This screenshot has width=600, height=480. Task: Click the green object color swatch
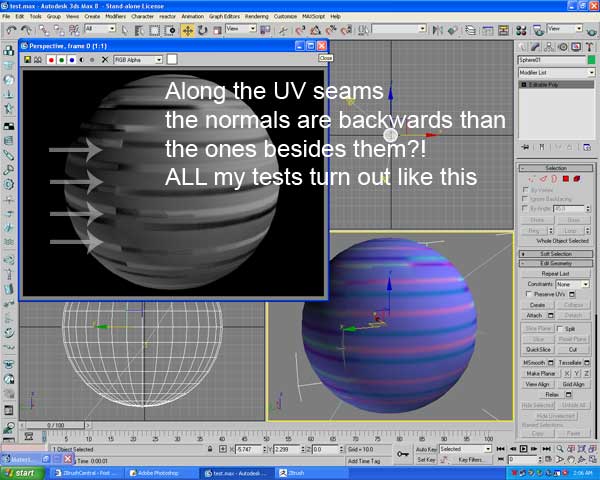point(591,60)
